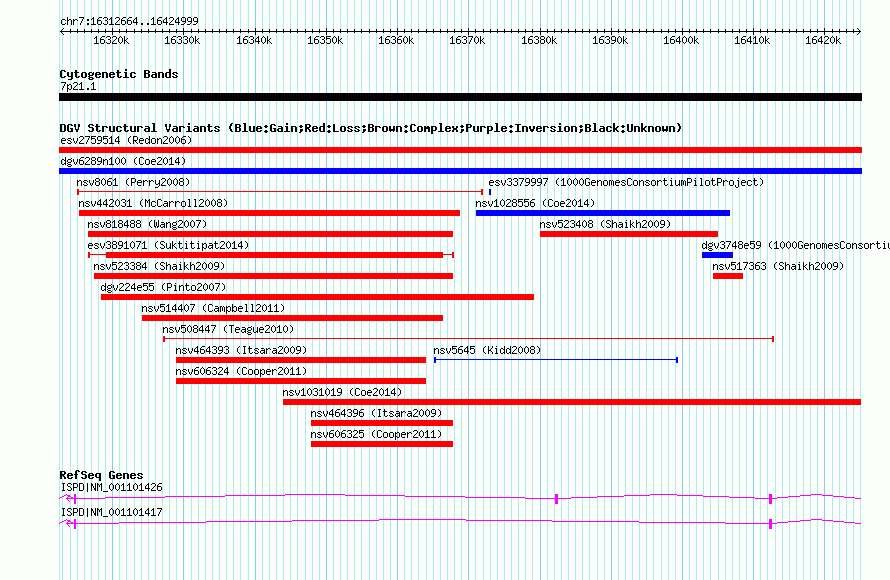The width and height of the screenshot is (890, 580).
Task: Click the ISPD|NM_001101426 gene label
Action: coord(111,487)
